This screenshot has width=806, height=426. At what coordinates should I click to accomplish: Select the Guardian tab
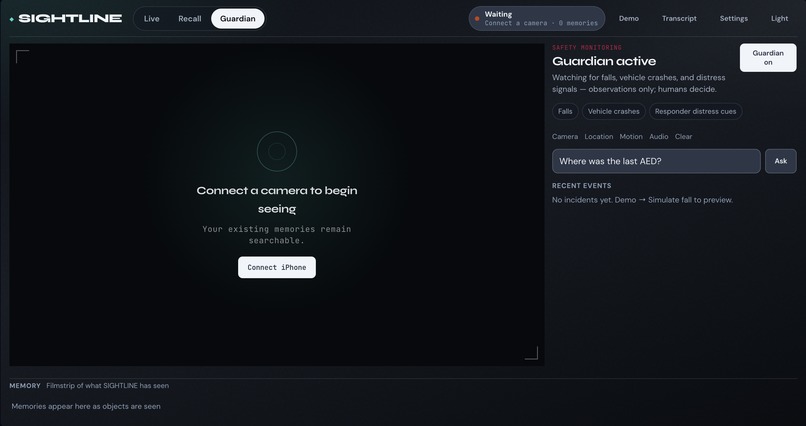tap(237, 18)
